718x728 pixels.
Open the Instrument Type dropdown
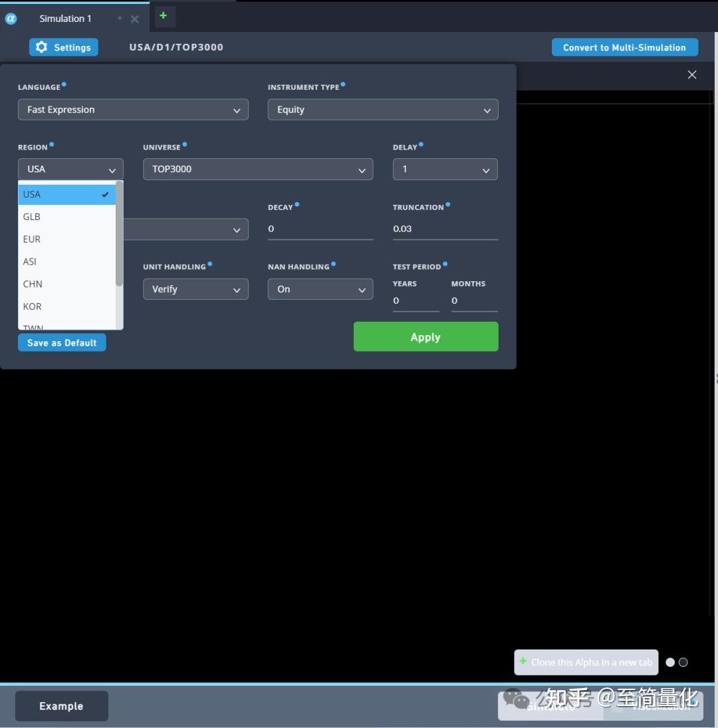[383, 110]
